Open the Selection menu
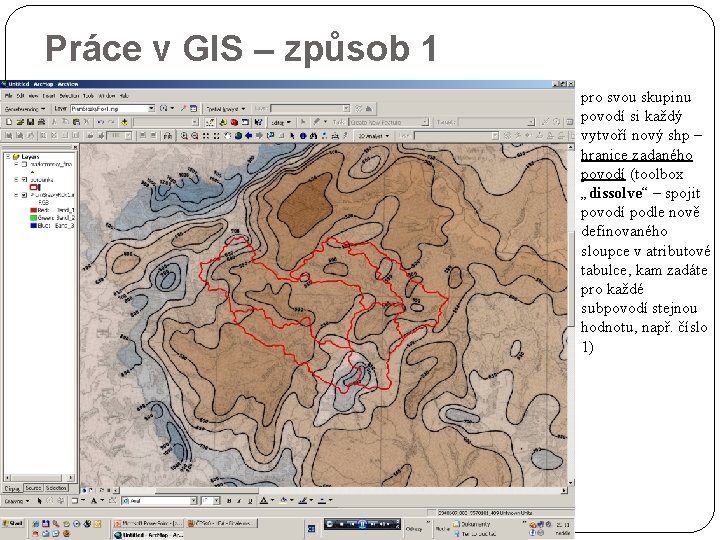 69,96
